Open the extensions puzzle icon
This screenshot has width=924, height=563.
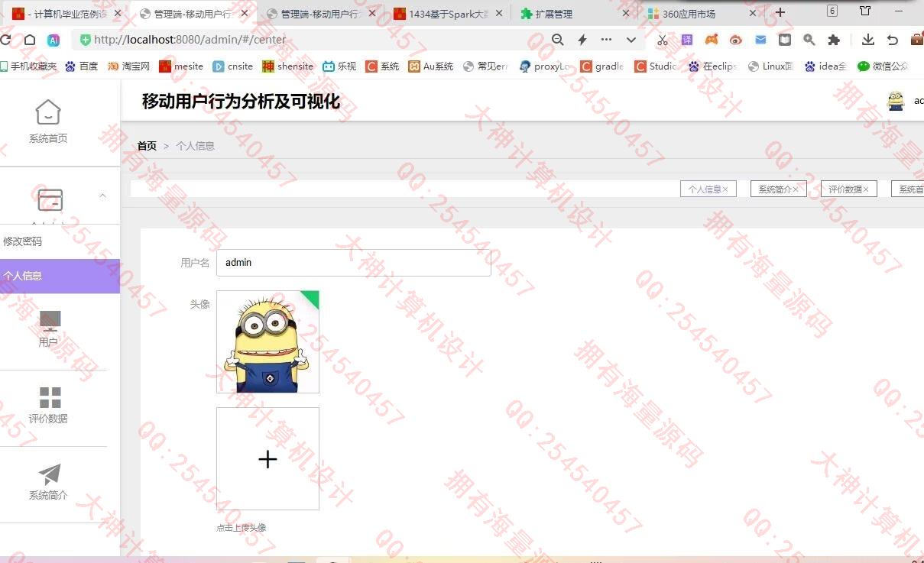[x=834, y=40]
